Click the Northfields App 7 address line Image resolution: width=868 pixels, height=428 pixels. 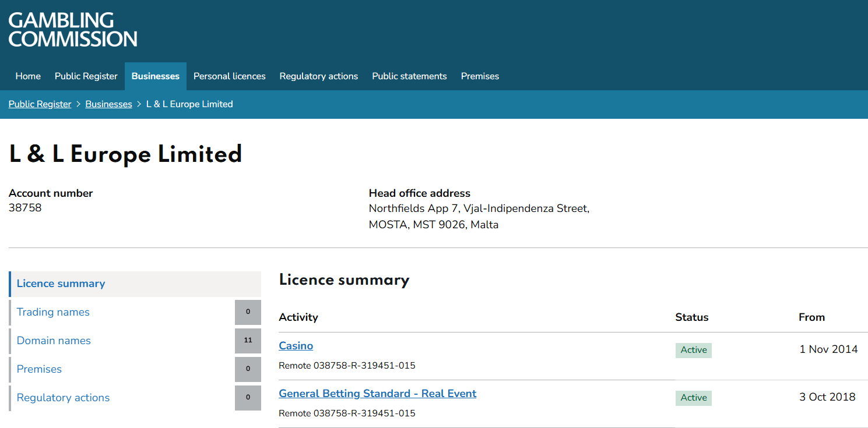[479, 208]
